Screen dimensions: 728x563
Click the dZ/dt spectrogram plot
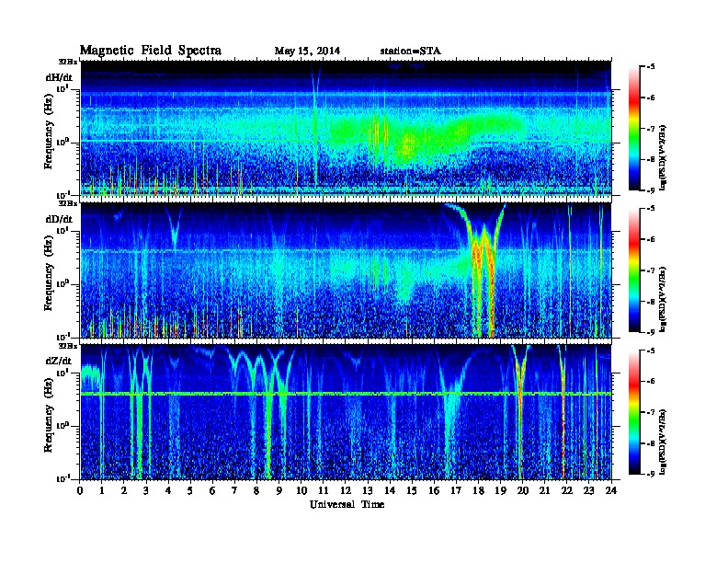346,412
